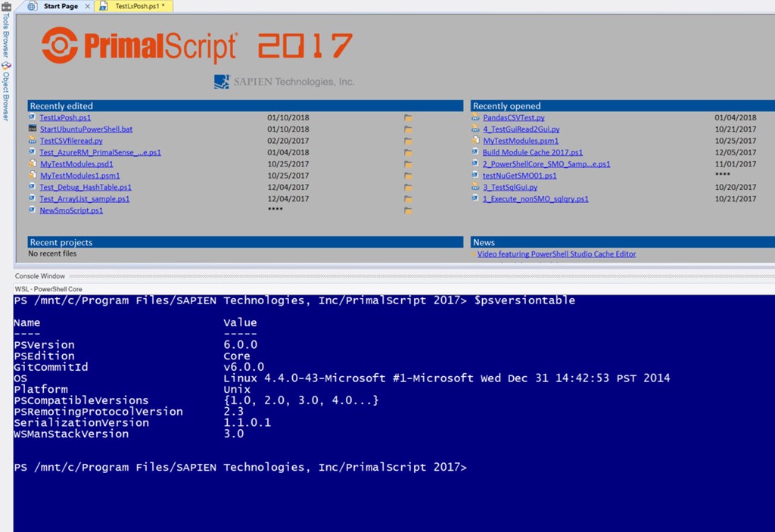Open folder icon for MyTestModules1.psm1 row

click(408, 176)
